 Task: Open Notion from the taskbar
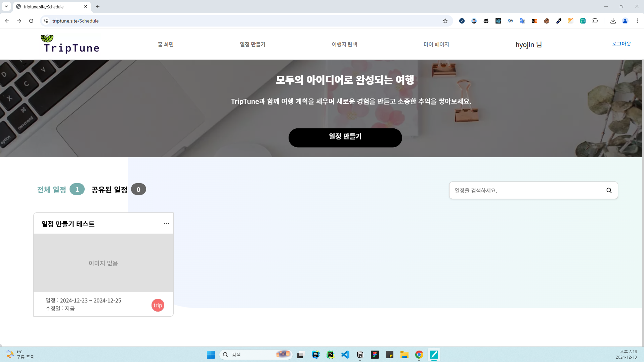360,355
